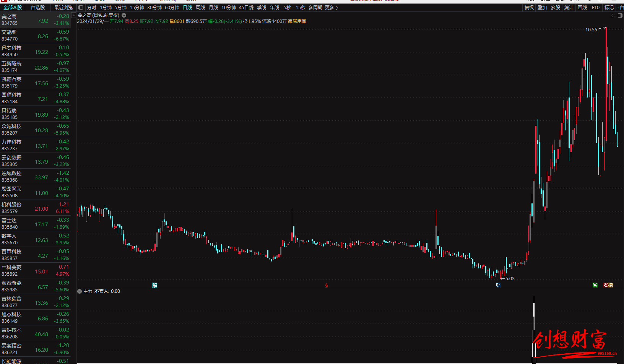Image resolution: width=624 pixels, height=364 pixels.
Task: Click the red S marker on the timeline
Action: click(x=327, y=286)
